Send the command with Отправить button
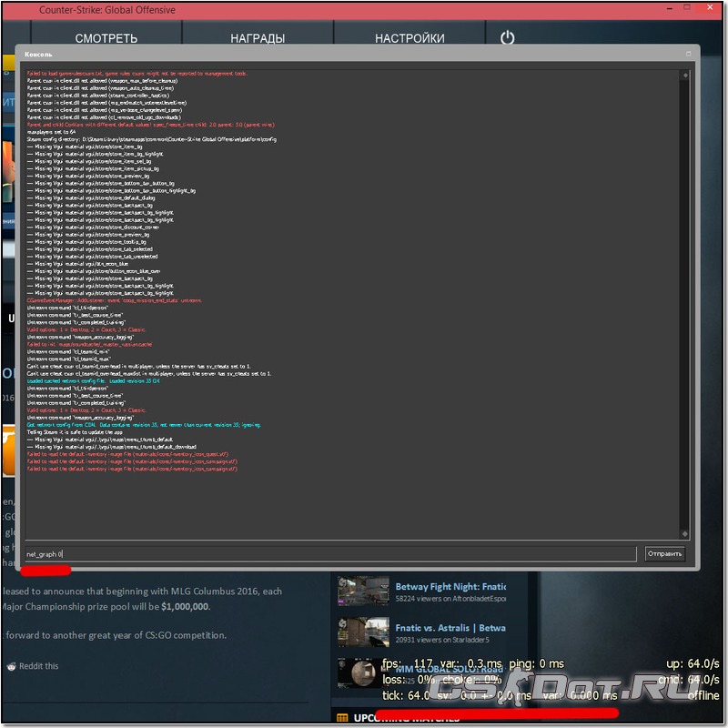Screen dimensions: 728x728 [664, 554]
